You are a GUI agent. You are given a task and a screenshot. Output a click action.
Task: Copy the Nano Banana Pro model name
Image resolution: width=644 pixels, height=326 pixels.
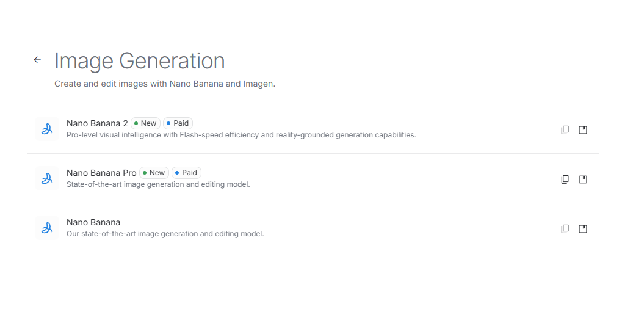point(565,179)
